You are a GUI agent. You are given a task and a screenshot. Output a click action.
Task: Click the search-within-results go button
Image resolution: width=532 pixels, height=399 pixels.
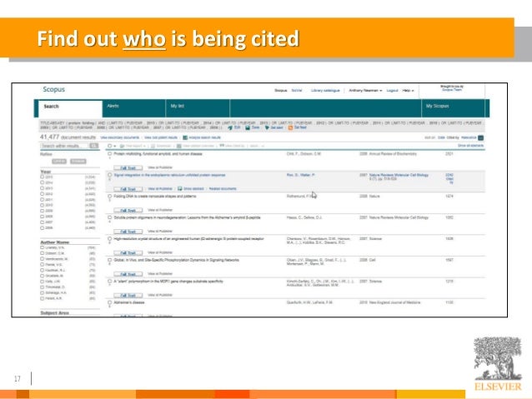pos(93,146)
